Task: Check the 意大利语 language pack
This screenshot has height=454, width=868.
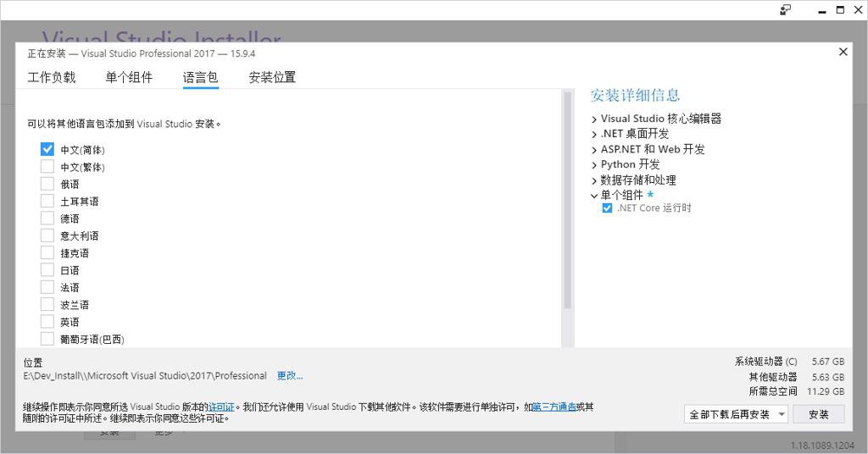Action: (x=47, y=235)
